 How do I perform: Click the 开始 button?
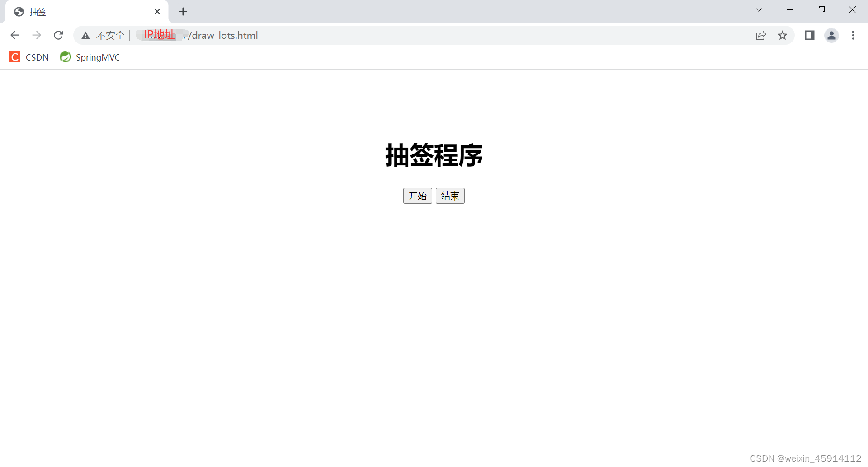418,196
